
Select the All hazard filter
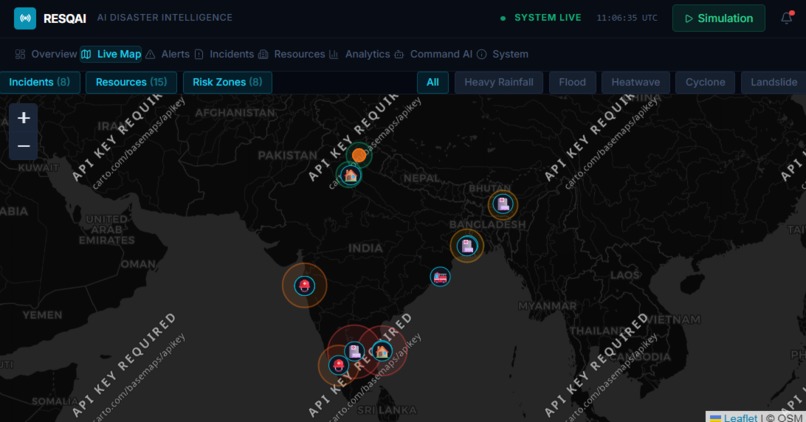coord(433,82)
